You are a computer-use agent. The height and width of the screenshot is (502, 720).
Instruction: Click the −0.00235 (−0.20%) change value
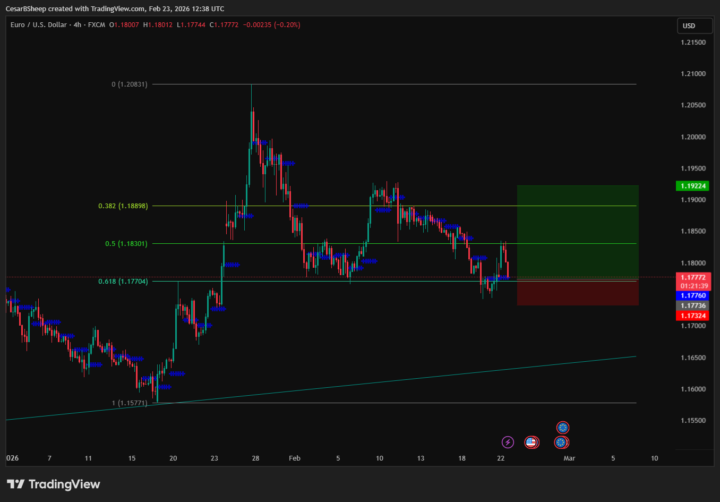(x=271, y=25)
